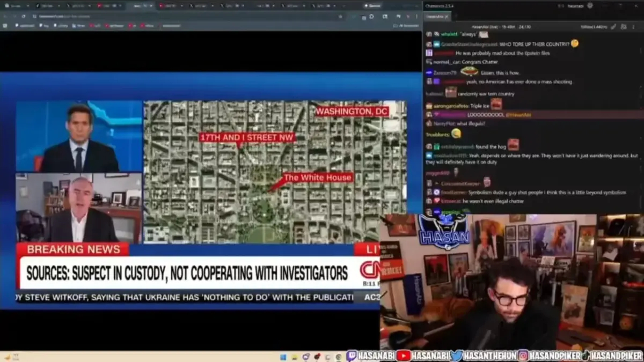Image resolution: width=644 pixels, height=362 pixels.
Task: Click the 17th and I Street NW label
Action: tap(247, 138)
